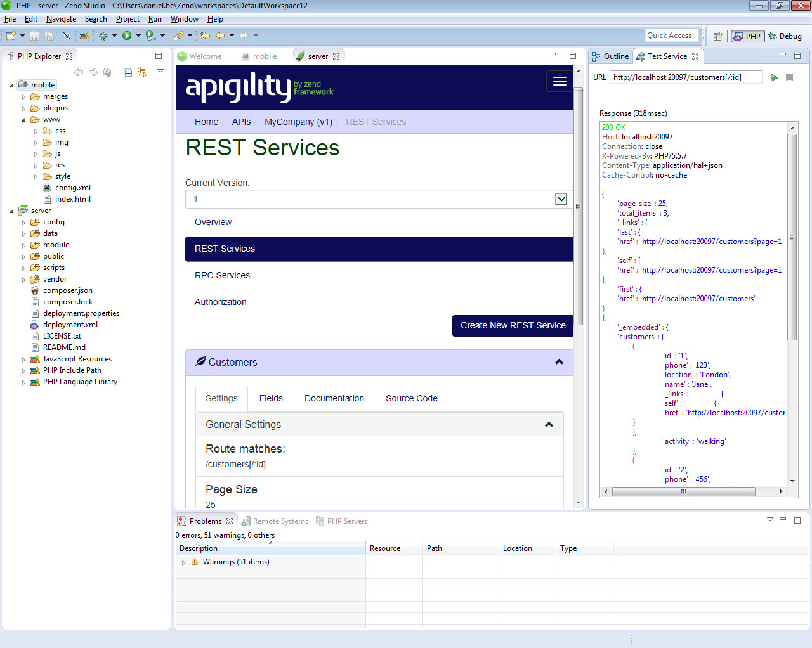This screenshot has width=812, height=648.
Task: Switch to the Outline view tab
Action: [x=610, y=56]
